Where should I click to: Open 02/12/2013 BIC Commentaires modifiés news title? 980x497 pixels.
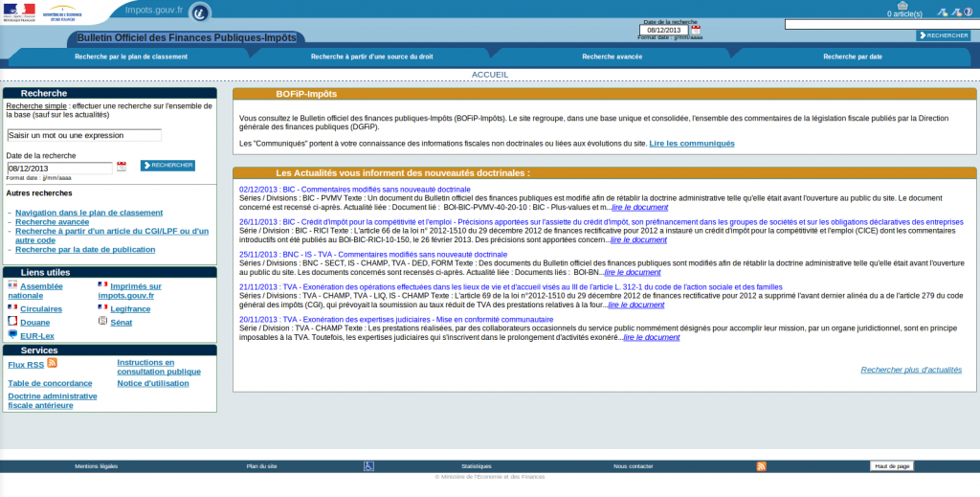coord(354,190)
